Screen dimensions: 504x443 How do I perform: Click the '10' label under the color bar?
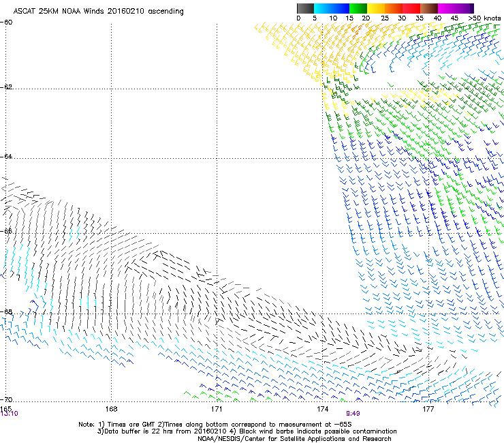click(333, 18)
